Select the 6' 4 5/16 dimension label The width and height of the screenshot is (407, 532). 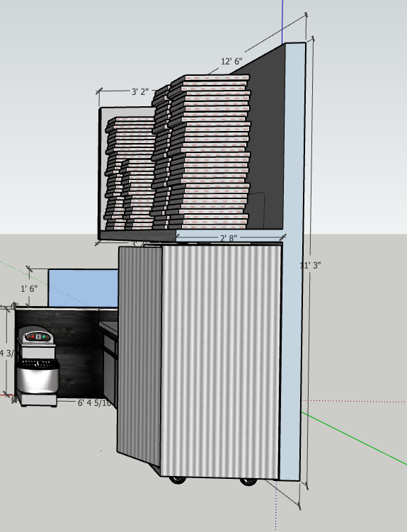(x=94, y=403)
